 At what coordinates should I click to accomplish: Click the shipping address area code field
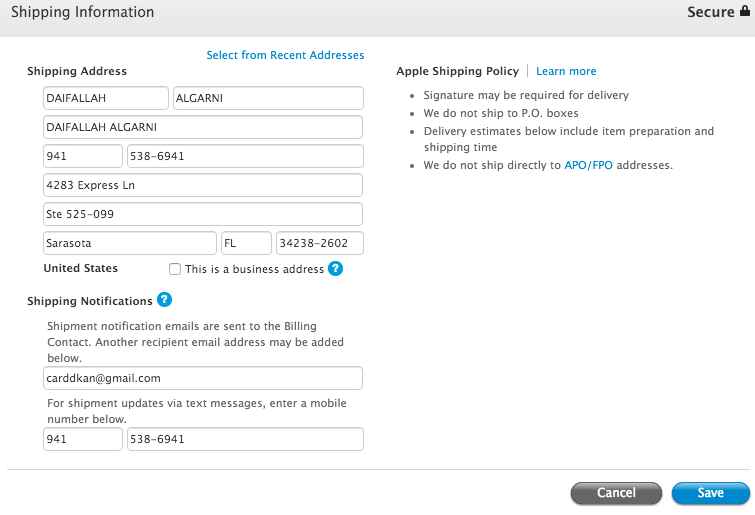click(83, 156)
